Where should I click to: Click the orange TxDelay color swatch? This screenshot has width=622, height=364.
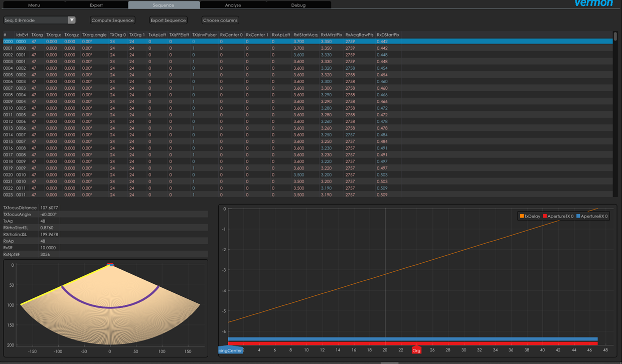coord(522,216)
